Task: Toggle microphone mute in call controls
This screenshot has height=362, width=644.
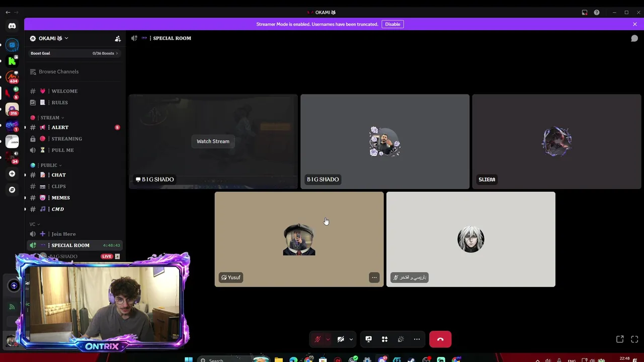Action: [x=318, y=339]
